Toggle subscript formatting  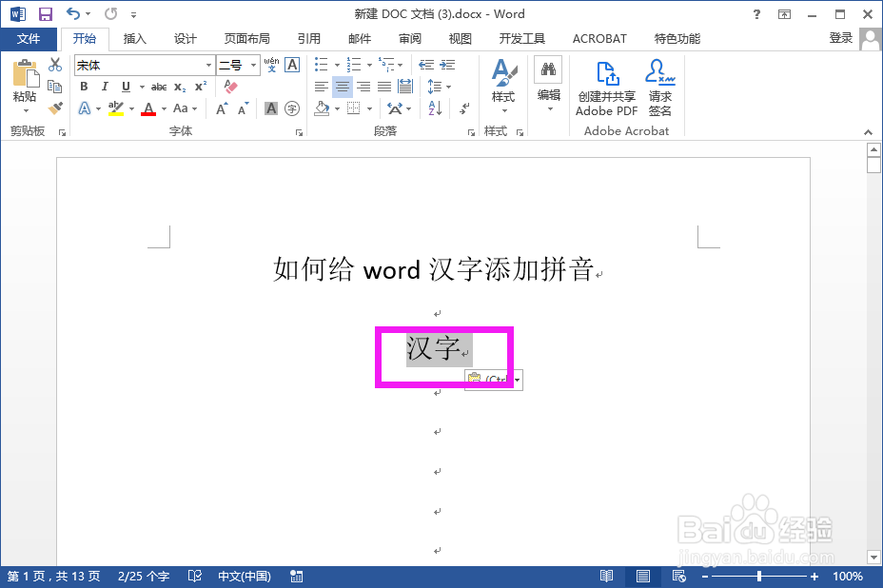[x=180, y=87]
